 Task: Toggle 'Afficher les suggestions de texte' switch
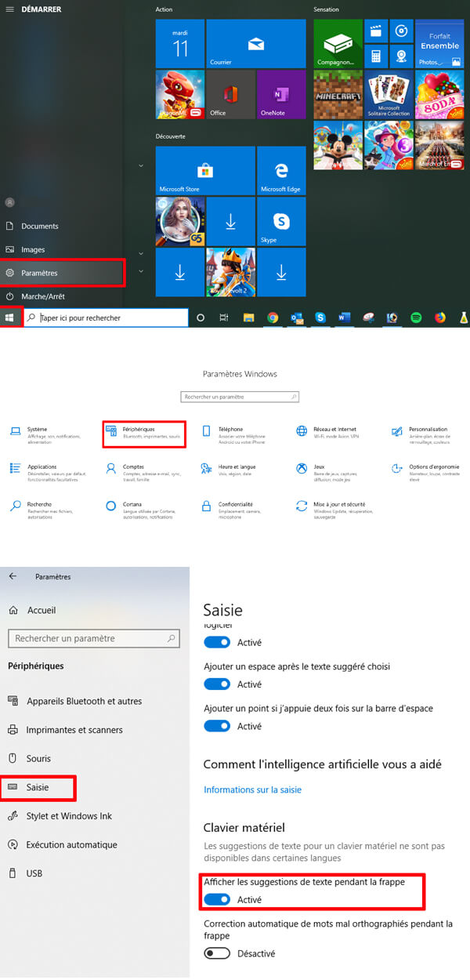click(x=217, y=899)
